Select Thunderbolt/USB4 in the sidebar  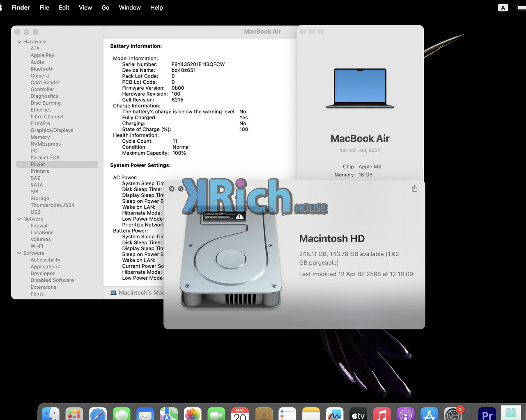pos(53,205)
